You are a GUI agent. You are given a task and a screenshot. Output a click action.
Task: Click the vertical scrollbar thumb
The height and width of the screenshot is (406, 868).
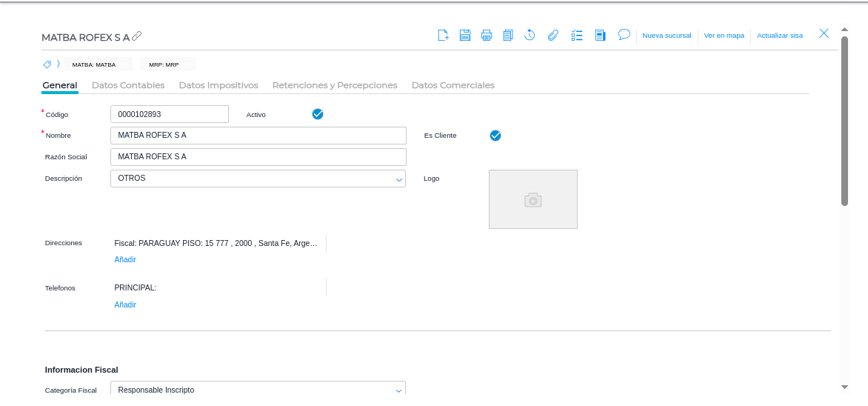(x=845, y=121)
